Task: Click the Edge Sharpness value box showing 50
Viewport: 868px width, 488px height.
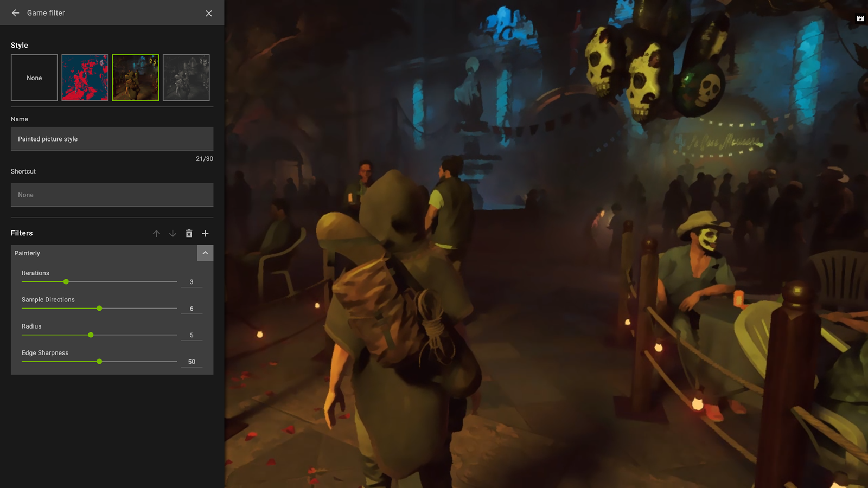Action: [192, 362]
